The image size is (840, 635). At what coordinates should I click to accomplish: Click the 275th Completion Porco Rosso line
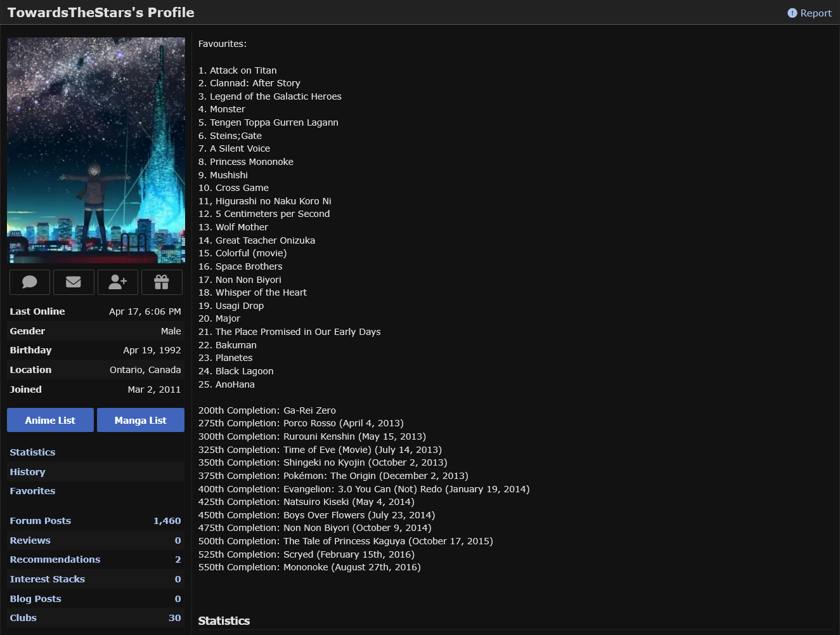301,423
